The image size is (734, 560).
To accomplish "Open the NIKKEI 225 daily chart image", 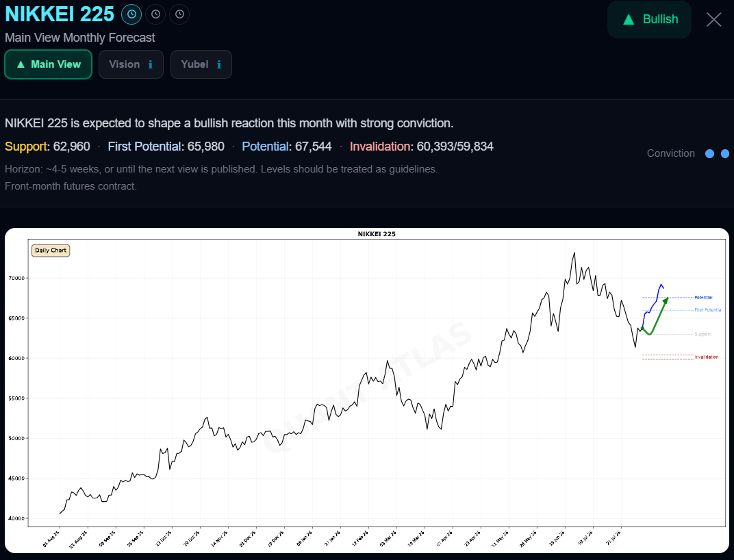I will (x=367, y=390).
